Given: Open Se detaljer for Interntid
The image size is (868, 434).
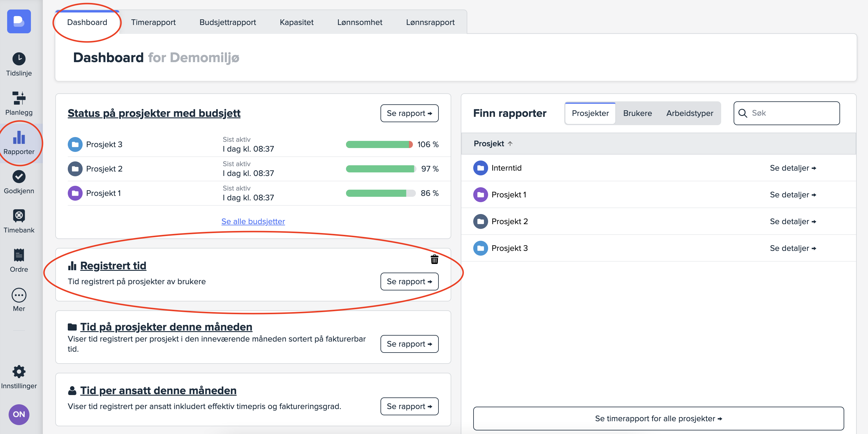Looking at the screenshot, I should [792, 168].
